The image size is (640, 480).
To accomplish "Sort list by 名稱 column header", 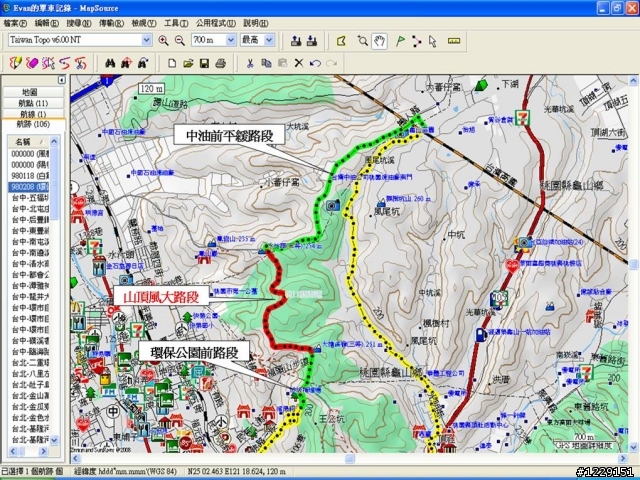I will pyautogui.click(x=28, y=142).
